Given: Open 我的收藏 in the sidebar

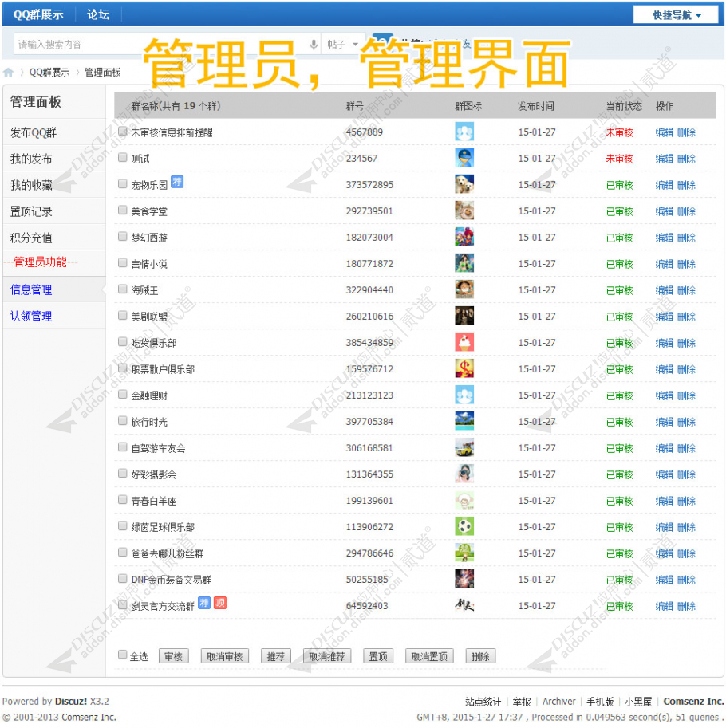Looking at the screenshot, I should click(x=54, y=185).
